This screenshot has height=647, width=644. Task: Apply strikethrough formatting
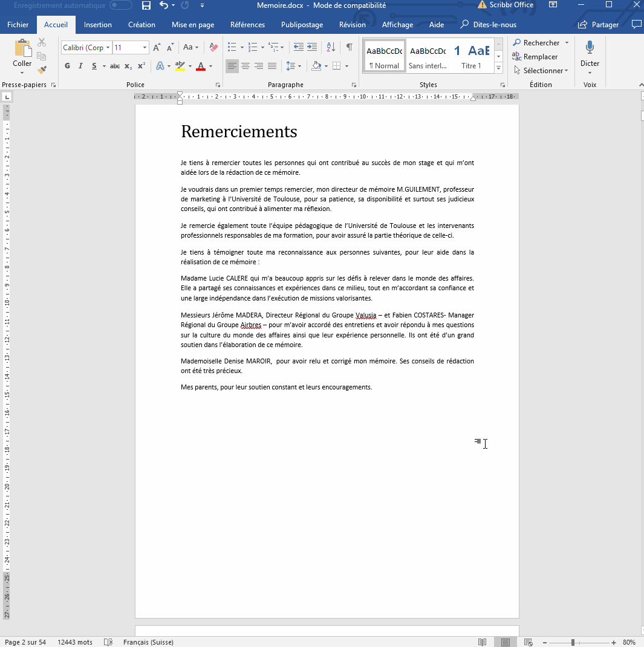pos(115,66)
